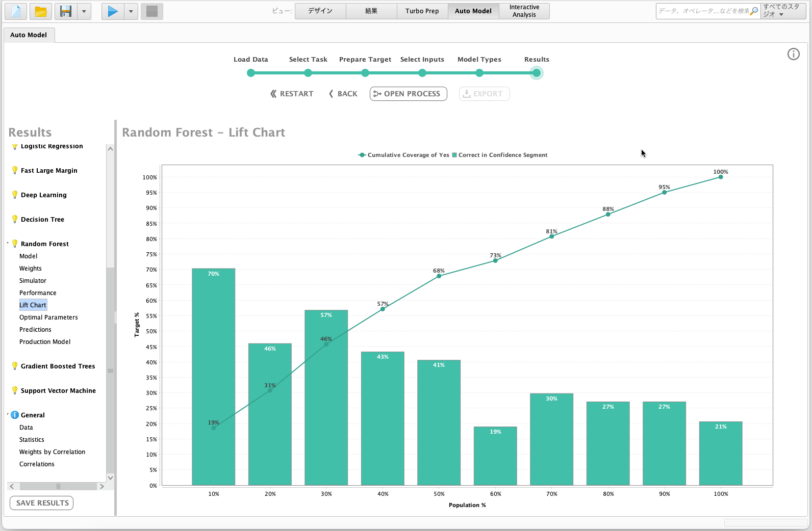Screen dimensions: 812x531
Task: Open the run options dropdown arrow
Action: [131, 11]
